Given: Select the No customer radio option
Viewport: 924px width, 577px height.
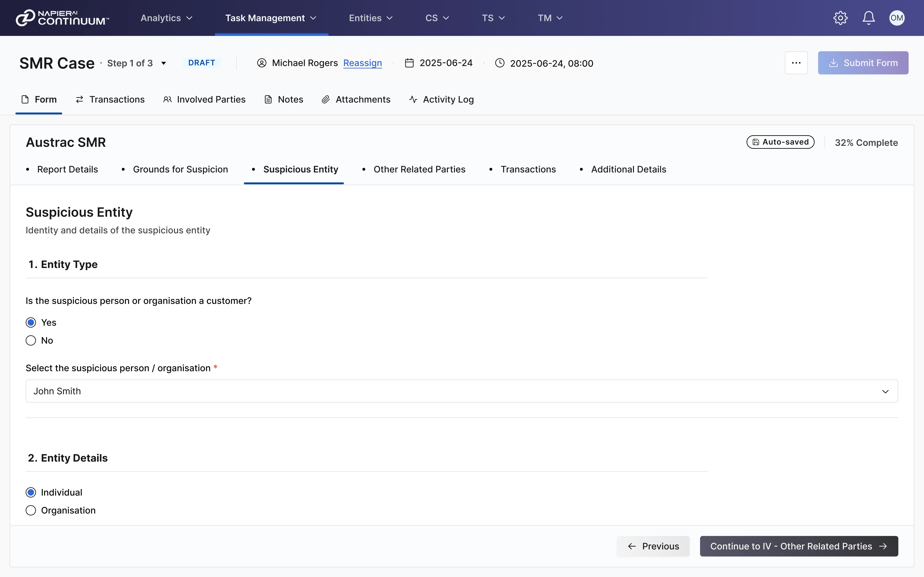Looking at the screenshot, I should tap(31, 340).
